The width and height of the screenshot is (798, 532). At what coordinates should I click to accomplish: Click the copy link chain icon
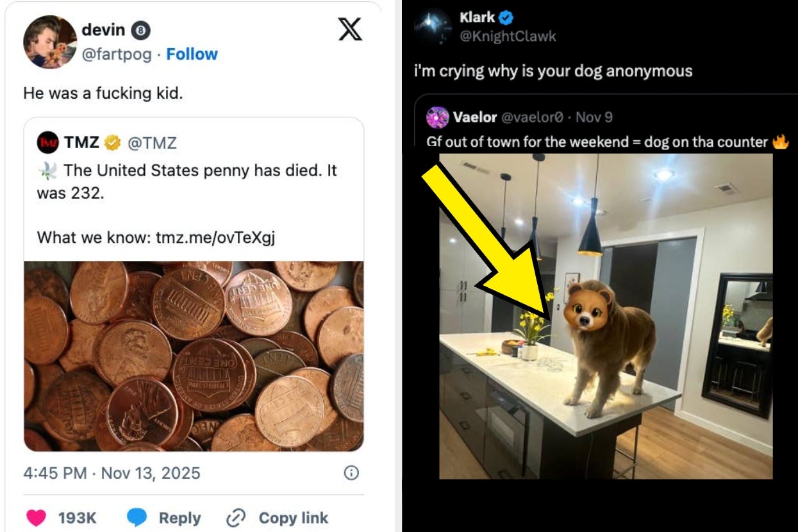coord(237,518)
